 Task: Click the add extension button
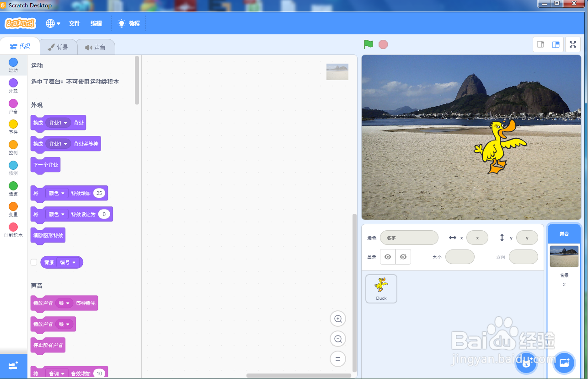14,366
